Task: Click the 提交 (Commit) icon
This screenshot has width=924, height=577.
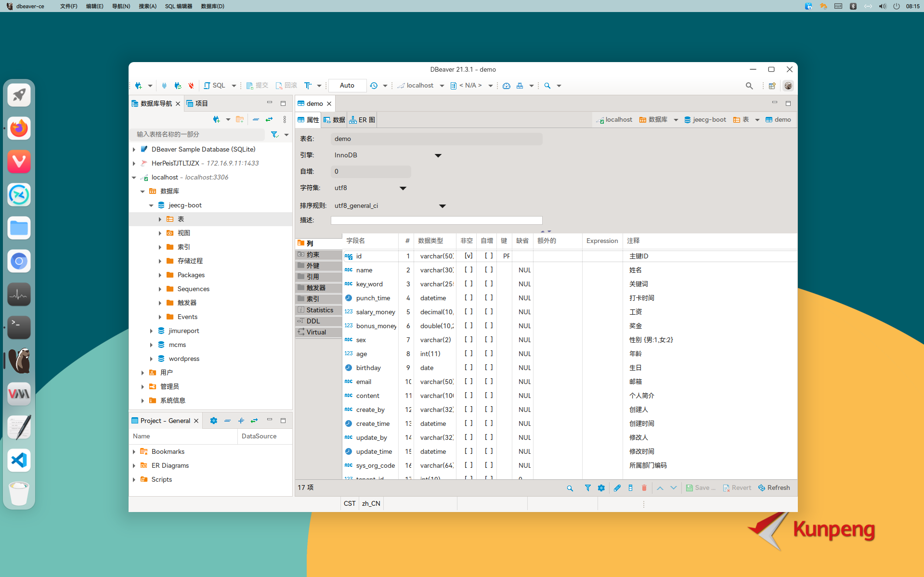Action: point(250,85)
